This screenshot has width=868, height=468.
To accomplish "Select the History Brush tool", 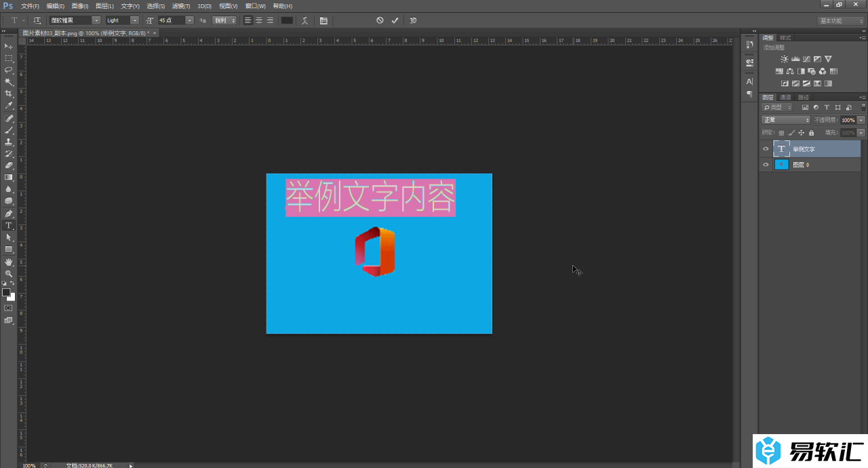I will (9, 153).
